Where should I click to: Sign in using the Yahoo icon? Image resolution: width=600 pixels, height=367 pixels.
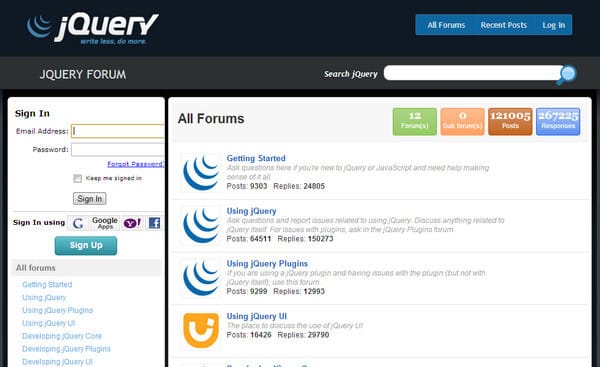pos(132,223)
